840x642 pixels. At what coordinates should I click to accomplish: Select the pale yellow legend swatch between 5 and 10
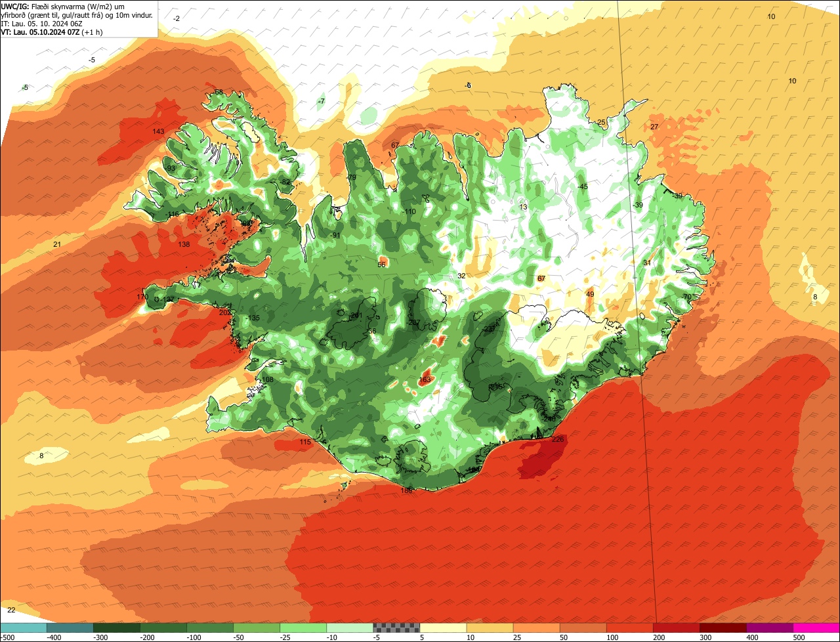(x=443, y=628)
